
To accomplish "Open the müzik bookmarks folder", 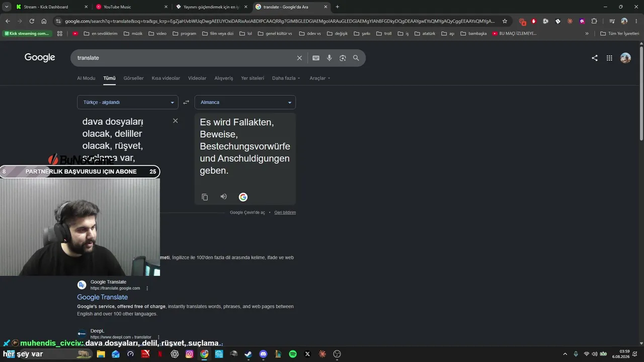I will (133, 34).
